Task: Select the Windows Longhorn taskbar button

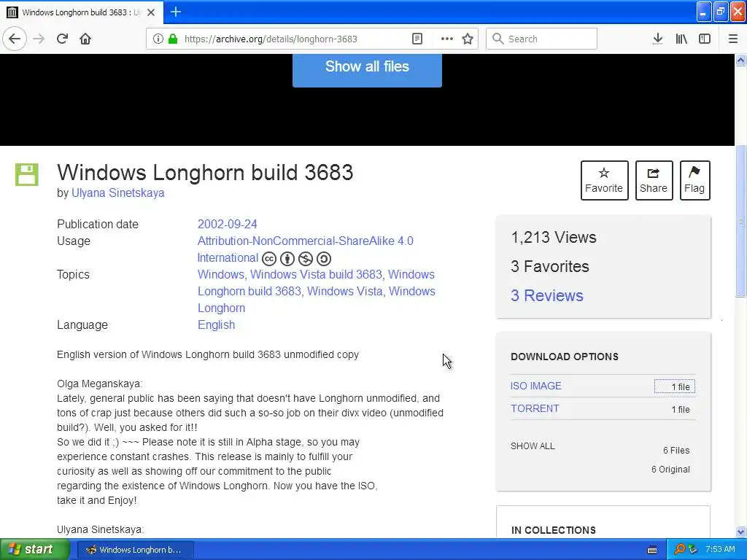Action: (x=135, y=550)
